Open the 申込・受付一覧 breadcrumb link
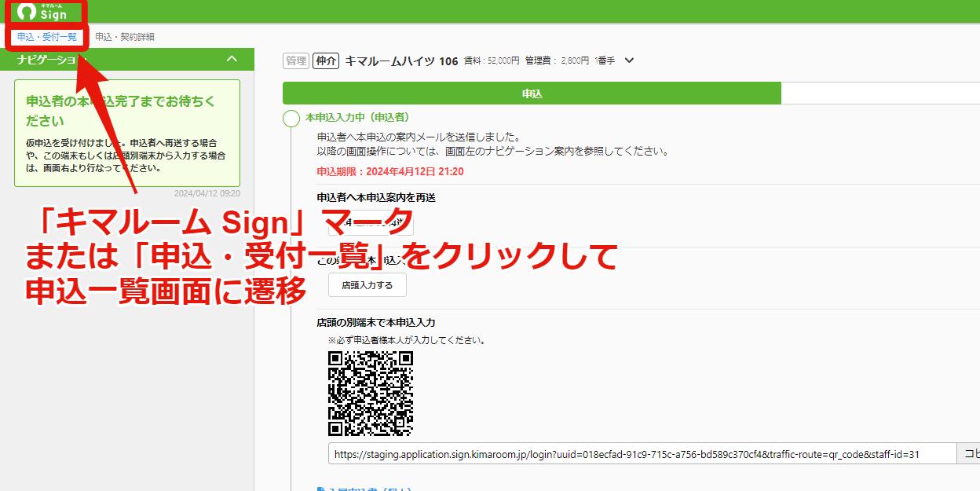 [x=47, y=37]
